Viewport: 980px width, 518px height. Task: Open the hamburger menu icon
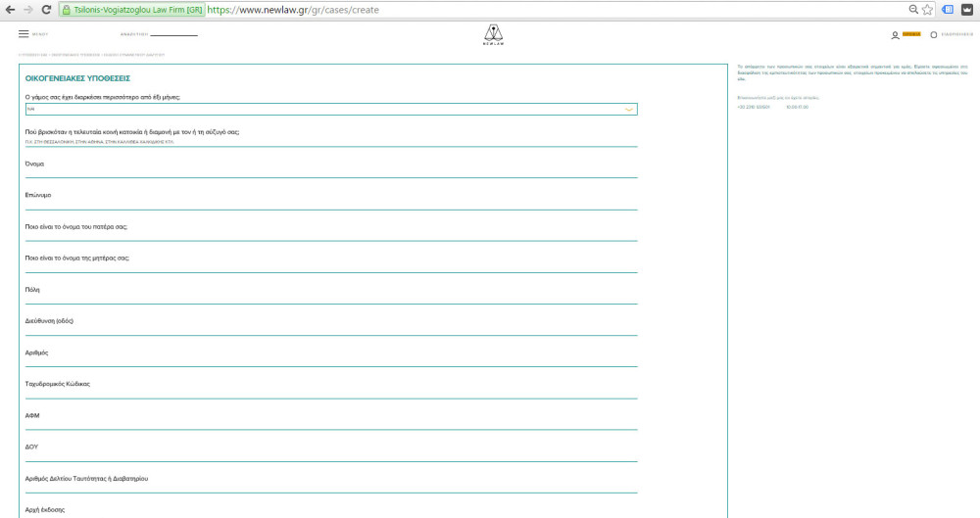click(x=24, y=33)
